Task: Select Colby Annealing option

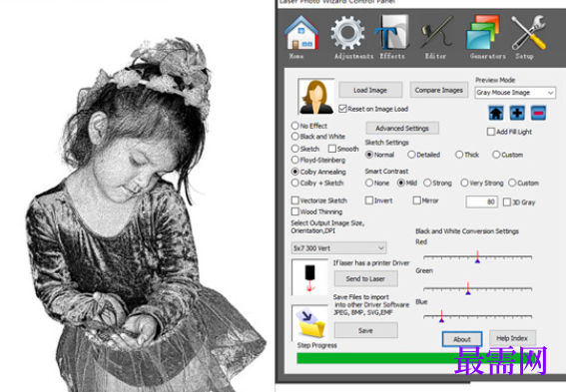Action: 295,172
